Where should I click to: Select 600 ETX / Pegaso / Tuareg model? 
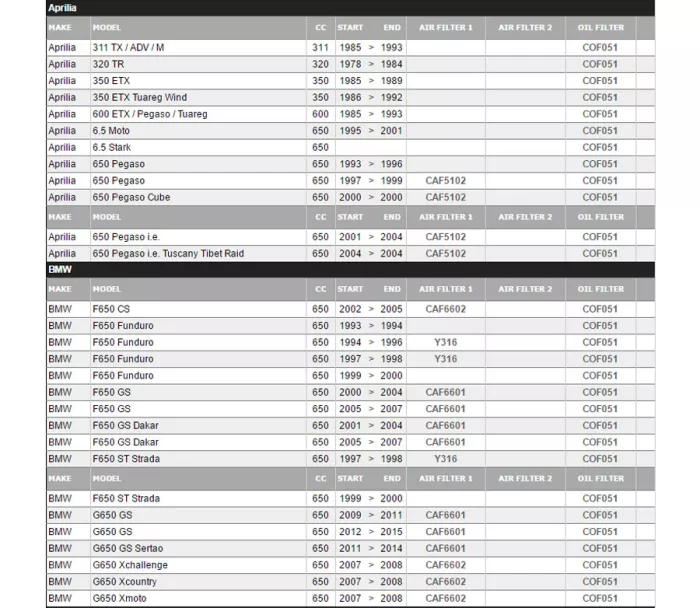point(150,114)
